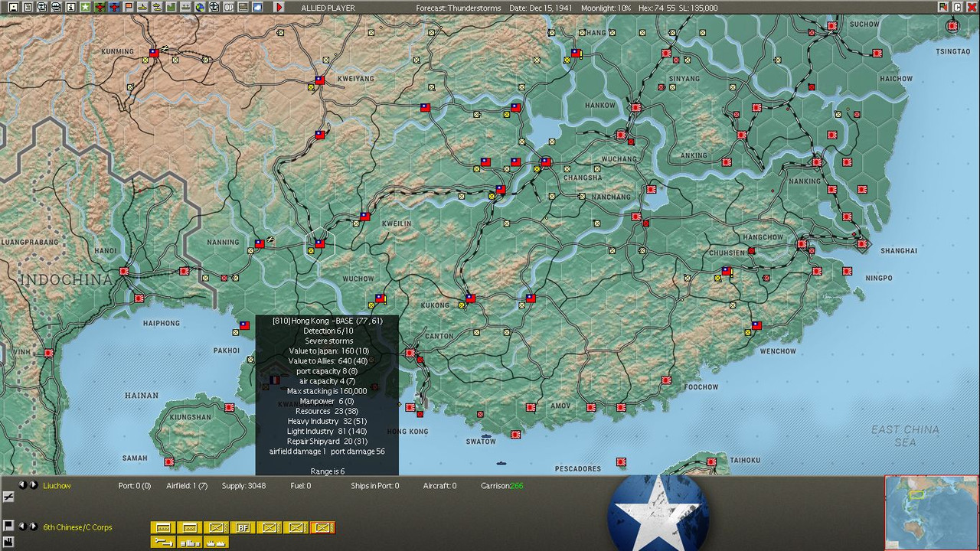This screenshot has height=551, width=980.
Task: Go to previous base before Liuchow
Action: pos(22,485)
